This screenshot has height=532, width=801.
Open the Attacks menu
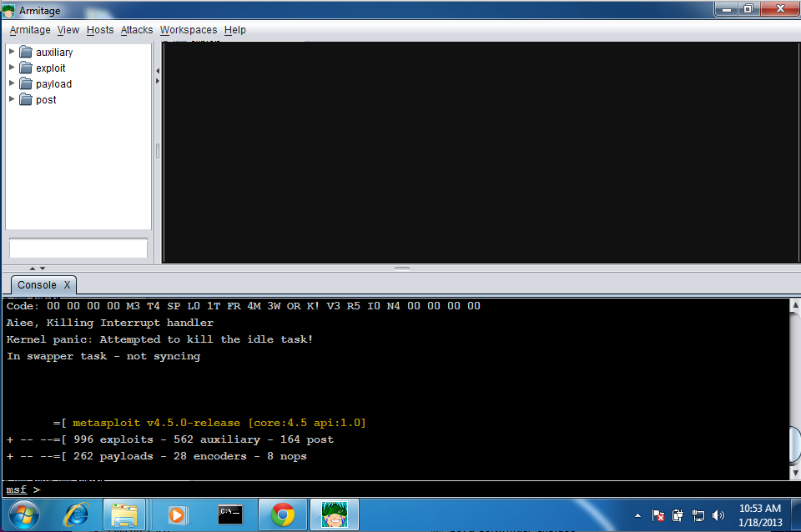136,30
